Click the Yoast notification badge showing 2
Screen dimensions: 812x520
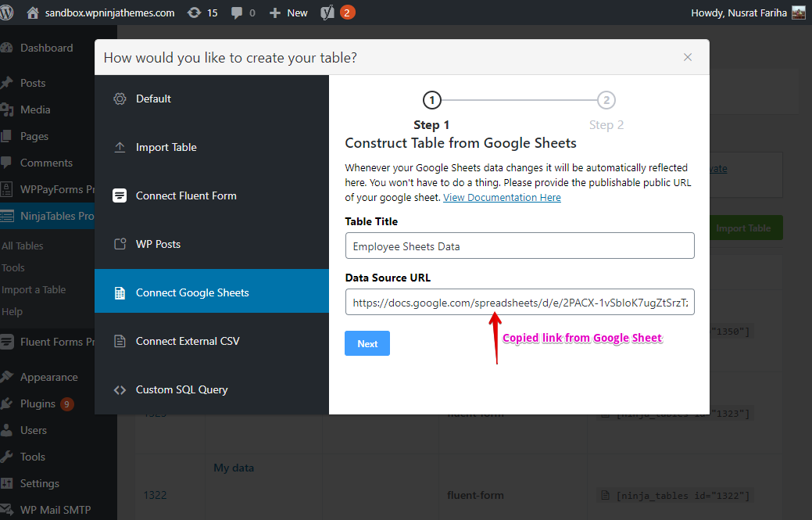(347, 13)
